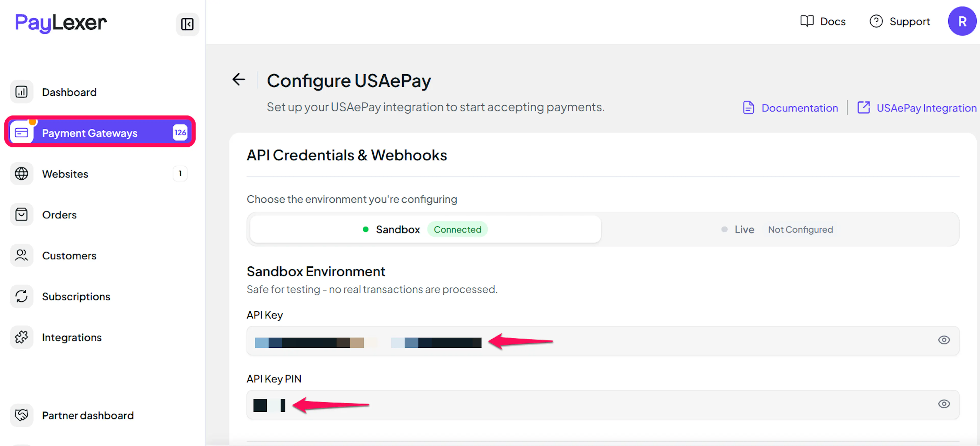This screenshot has height=446, width=980.
Task: Open the Documentation link
Action: (x=790, y=108)
